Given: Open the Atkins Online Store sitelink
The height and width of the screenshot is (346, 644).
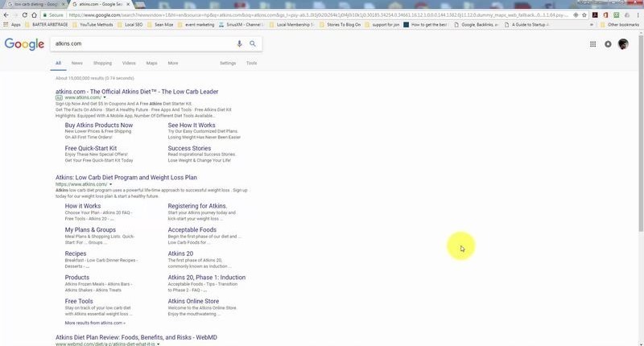Looking at the screenshot, I should click(x=193, y=301).
